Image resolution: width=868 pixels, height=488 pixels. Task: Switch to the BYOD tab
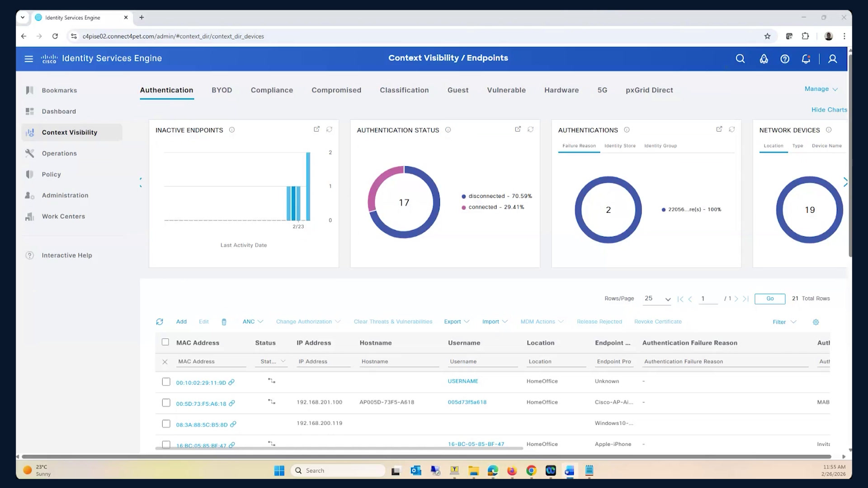pos(222,90)
